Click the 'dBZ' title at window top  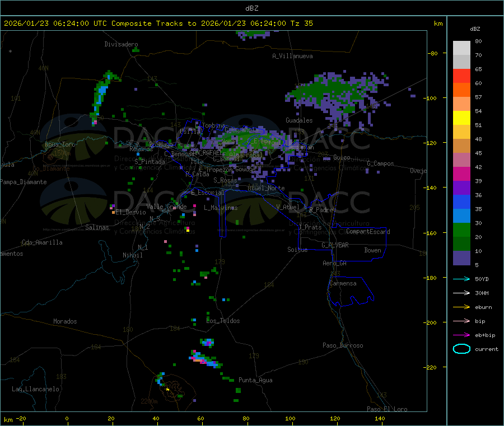pyautogui.click(x=251, y=8)
